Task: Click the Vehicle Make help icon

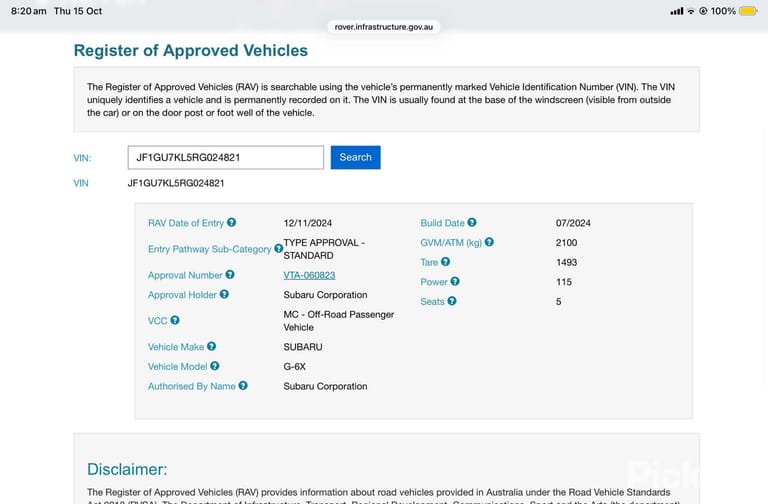Action: 211,346
